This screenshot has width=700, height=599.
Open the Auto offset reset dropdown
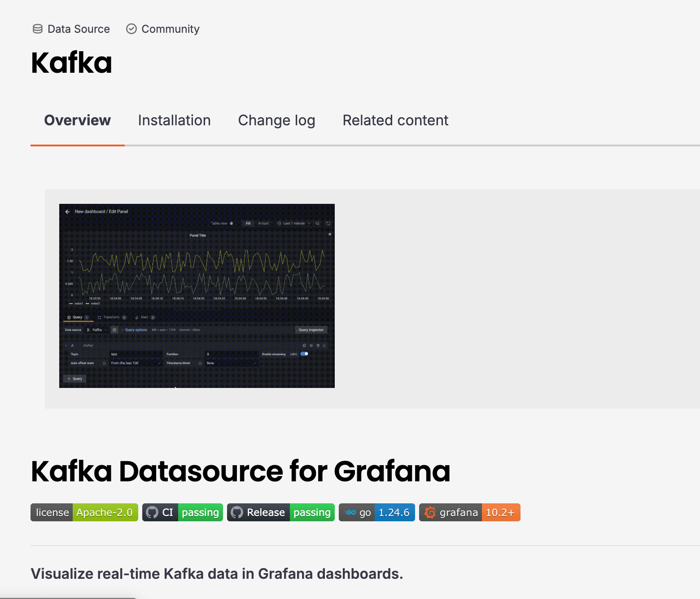point(136,363)
